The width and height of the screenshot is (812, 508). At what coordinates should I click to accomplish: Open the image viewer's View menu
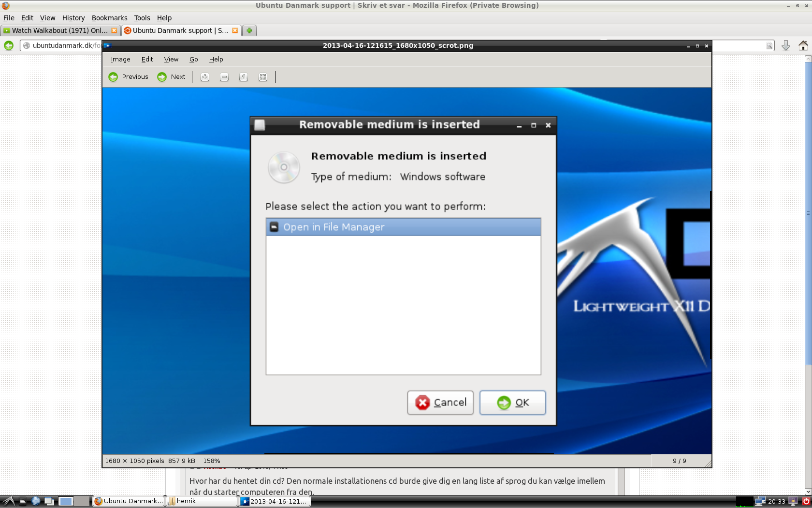click(171, 60)
